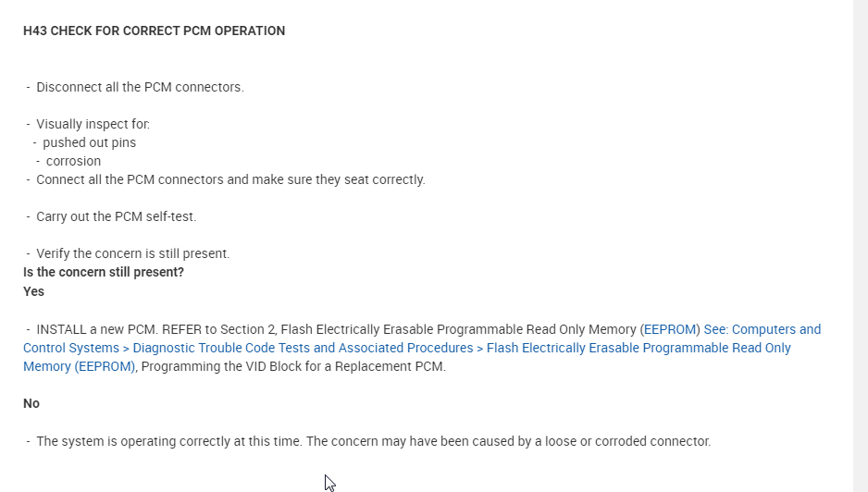
Task: Click the "Carry out the PCM self-test" step
Action: 116,216
